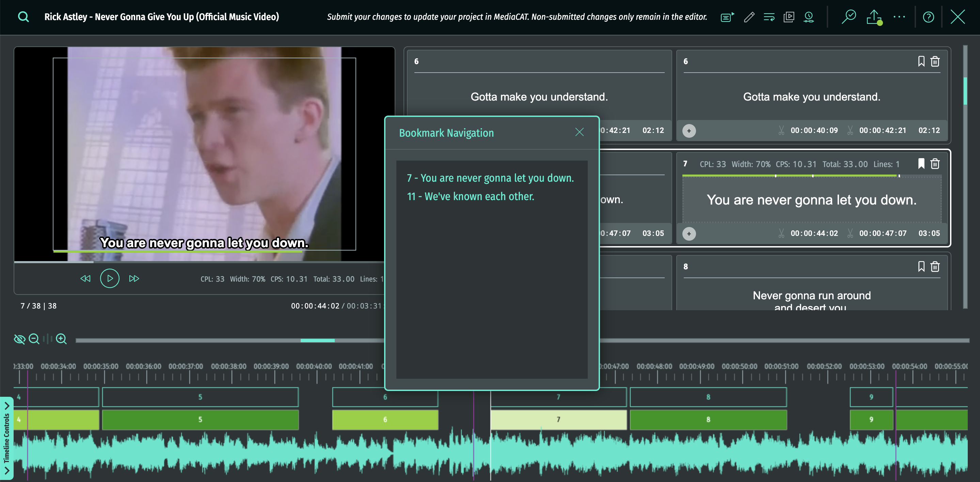Expand the Timeline Controls side panel
The image size is (980, 482).
(x=6, y=438)
